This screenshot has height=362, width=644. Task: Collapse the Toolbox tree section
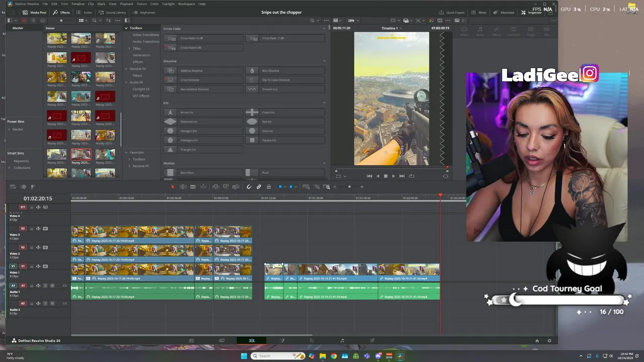coord(126,28)
